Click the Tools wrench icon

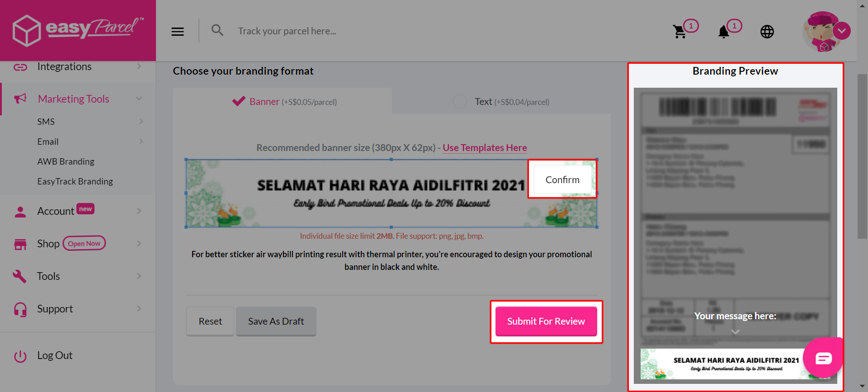click(20, 276)
